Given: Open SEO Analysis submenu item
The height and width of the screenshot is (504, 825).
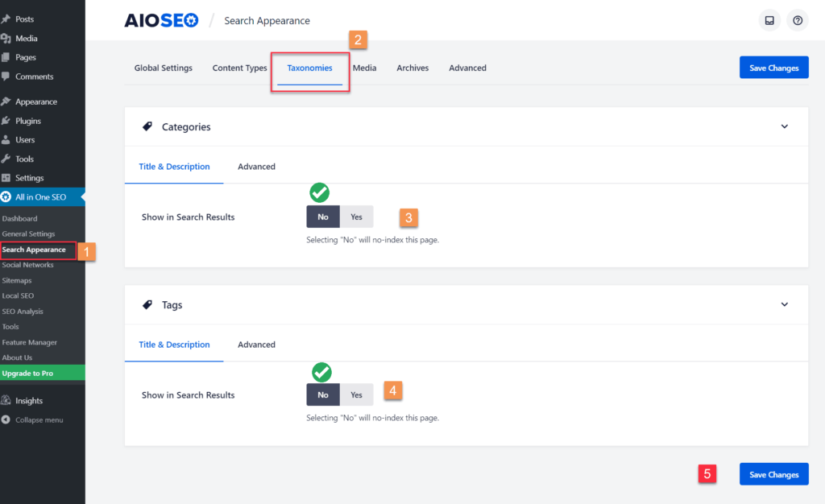Looking at the screenshot, I should click(23, 312).
